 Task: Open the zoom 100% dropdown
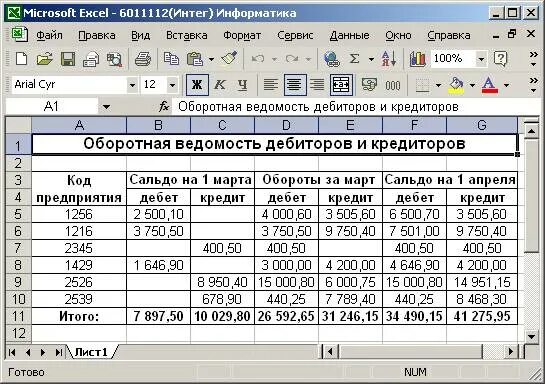481,59
